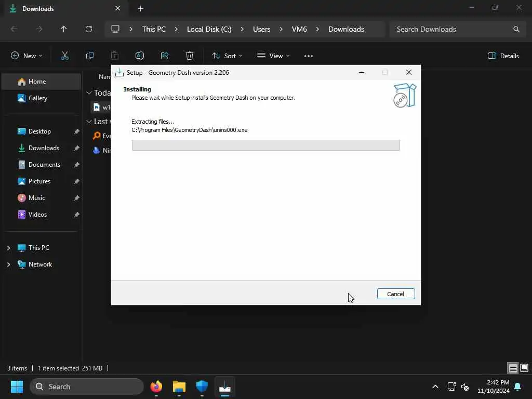Switch to large thumbnails view layout

(524, 368)
